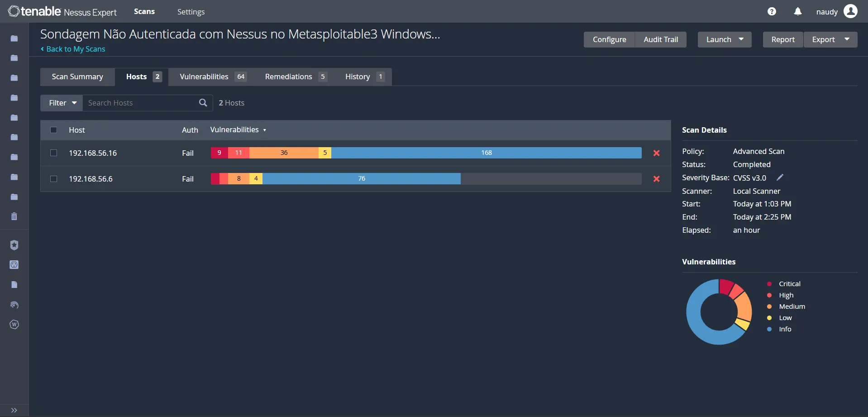Open the notifications bell icon
The width and height of the screenshot is (868, 417).
[797, 11]
